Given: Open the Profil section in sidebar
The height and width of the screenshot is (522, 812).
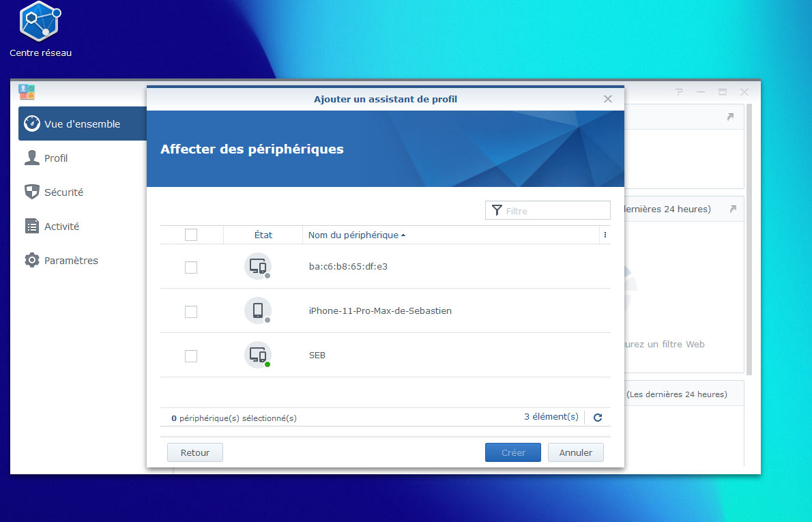Looking at the screenshot, I should pyautogui.click(x=56, y=158).
